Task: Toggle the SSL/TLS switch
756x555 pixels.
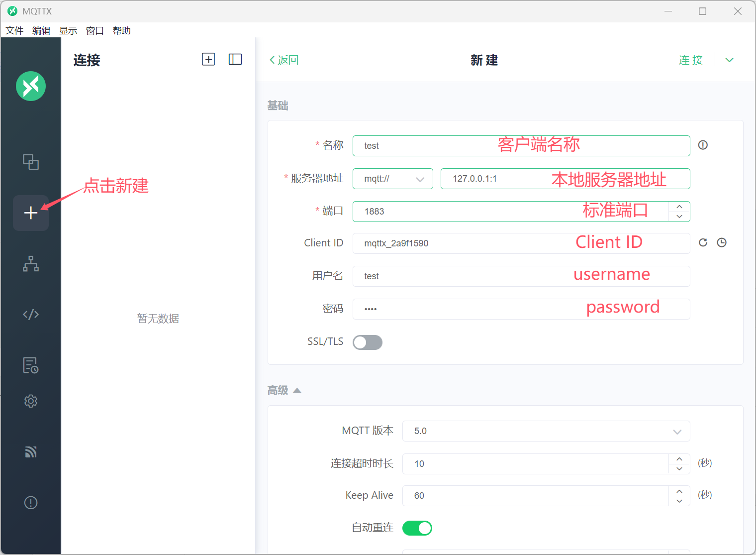Action: coord(368,342)
